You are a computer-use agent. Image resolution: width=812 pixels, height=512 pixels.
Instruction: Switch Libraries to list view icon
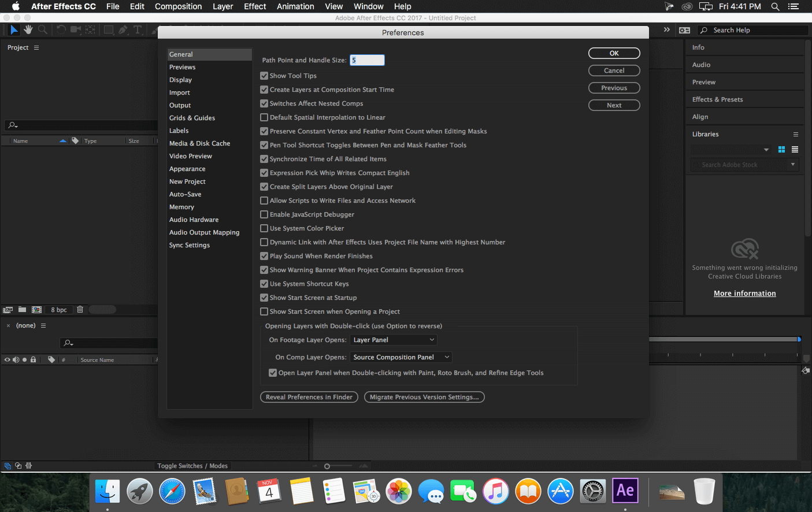795,149
